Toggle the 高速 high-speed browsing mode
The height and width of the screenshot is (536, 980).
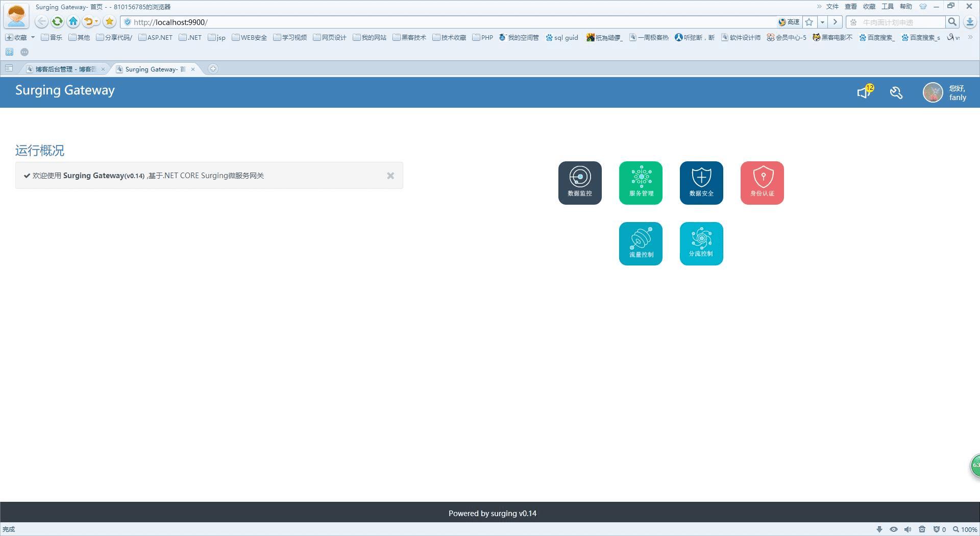point(789,22)
